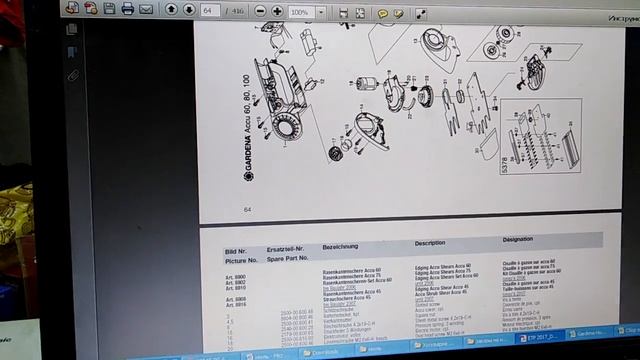Click the 'Bezeichnung' column header
The width and height of the screenshot is (640, 360).
[x=340, y=247]
